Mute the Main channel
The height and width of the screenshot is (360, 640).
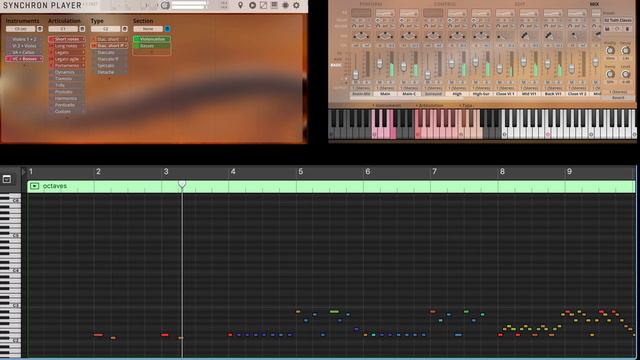point(380,83)
